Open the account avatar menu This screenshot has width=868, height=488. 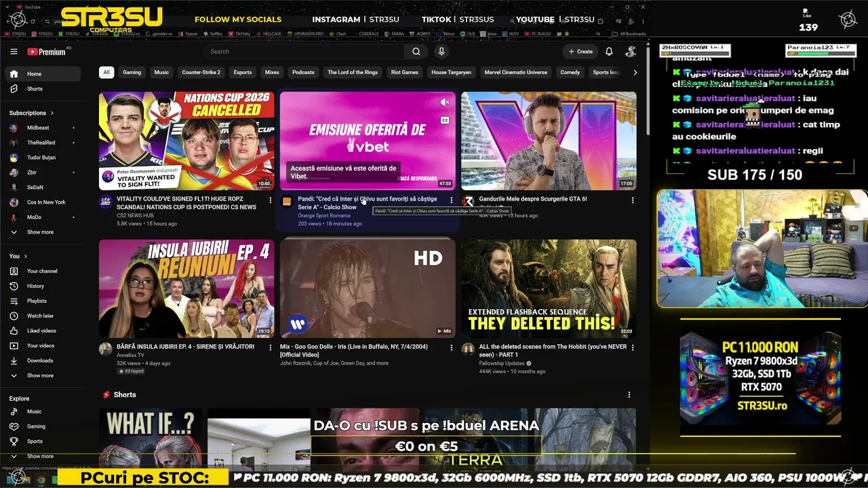[x=630, y=52]
